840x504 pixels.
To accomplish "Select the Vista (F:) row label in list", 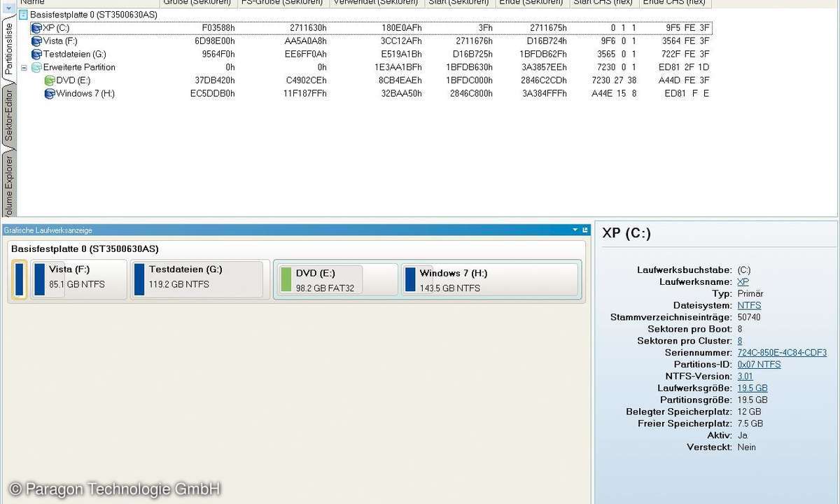I will [x=60, y=41].
